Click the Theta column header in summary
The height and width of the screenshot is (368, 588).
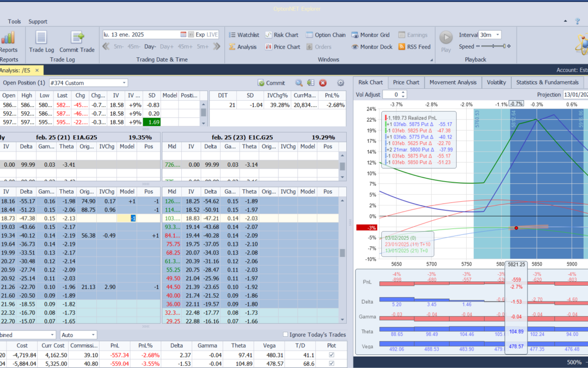tap(238, 346)
